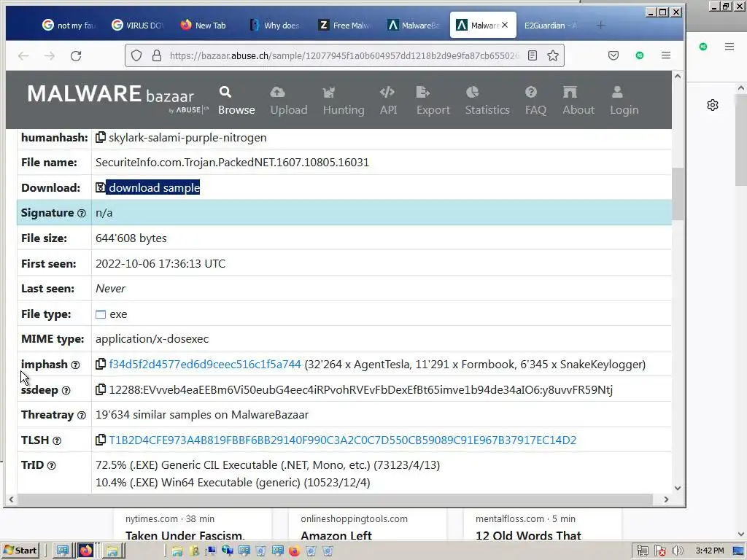
Task: Bookmark this page with the star icon
Action: [x=553, y=55]
